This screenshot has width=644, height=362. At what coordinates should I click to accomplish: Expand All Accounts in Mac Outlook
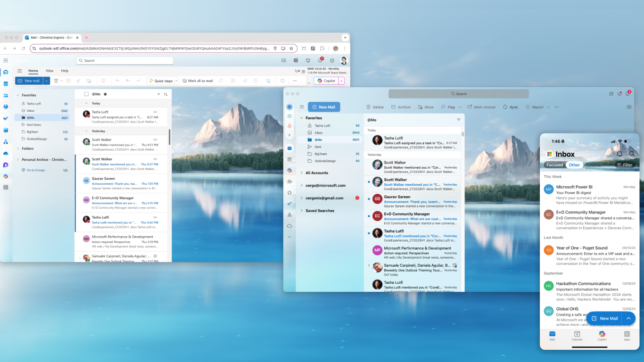[x=302, y=173]
